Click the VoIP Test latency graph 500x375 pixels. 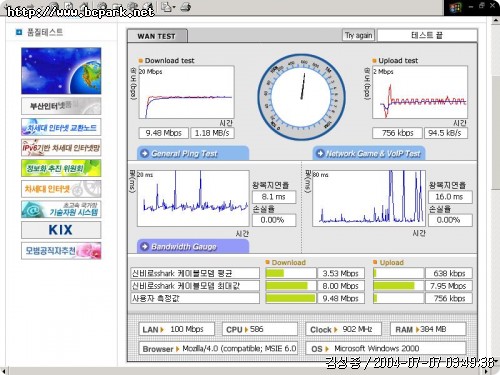[369, 199]
